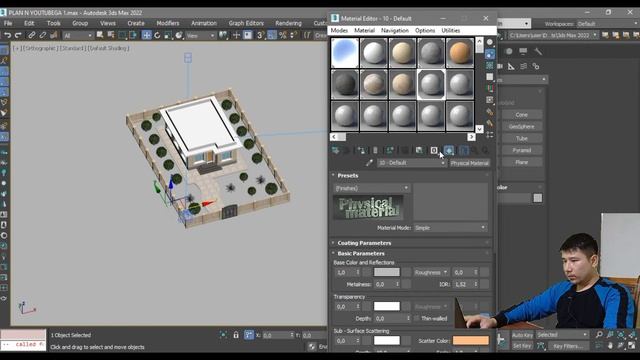Activate the Select and Rotate tool

pos(157,36)
